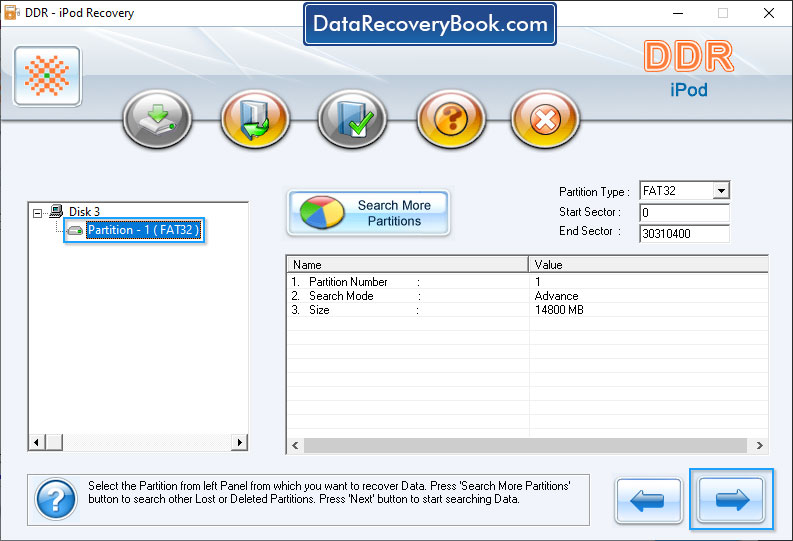Go to next step with right arrow button
This screenshot has width=793, height=541.
(731, 500)
